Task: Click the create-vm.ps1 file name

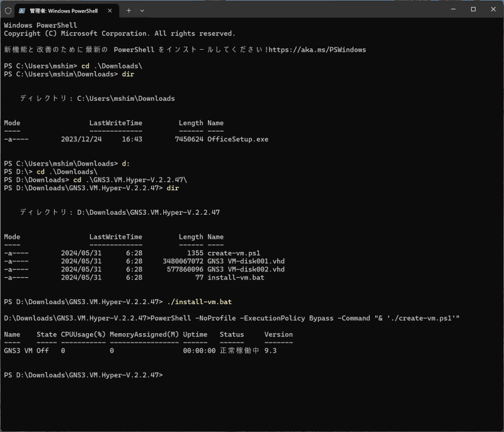Action: [234, 253]
